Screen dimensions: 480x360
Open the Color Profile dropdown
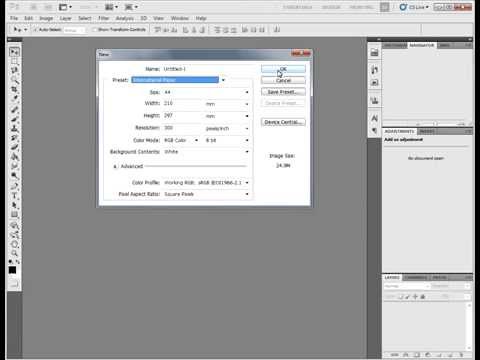[x=206, y=183]
